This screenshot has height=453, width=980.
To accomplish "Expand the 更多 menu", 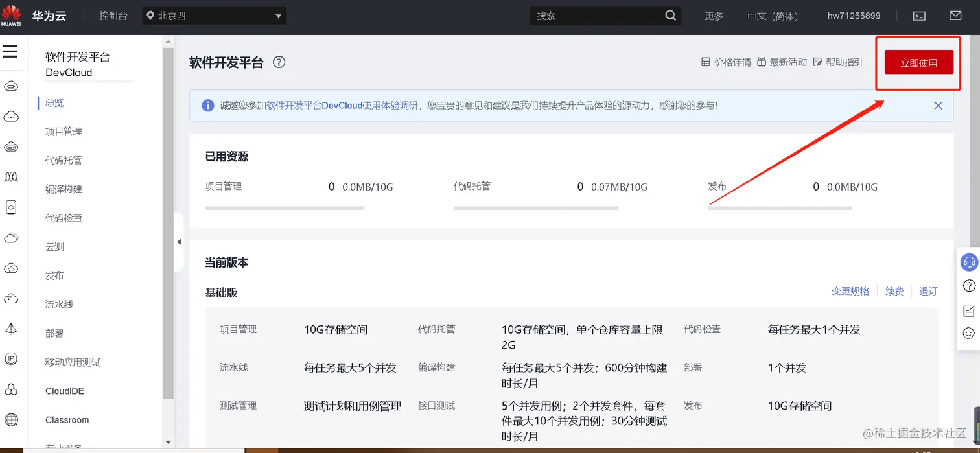I will pos(714,16).
